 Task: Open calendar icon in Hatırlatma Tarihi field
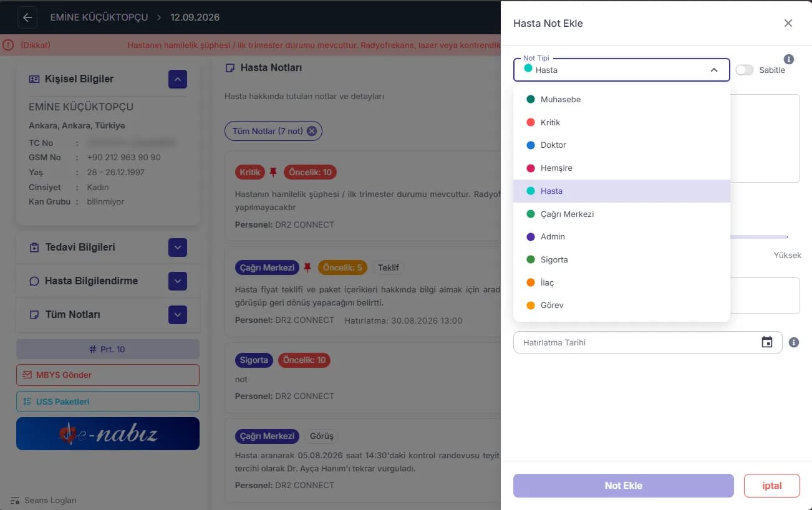click(767, 342)
